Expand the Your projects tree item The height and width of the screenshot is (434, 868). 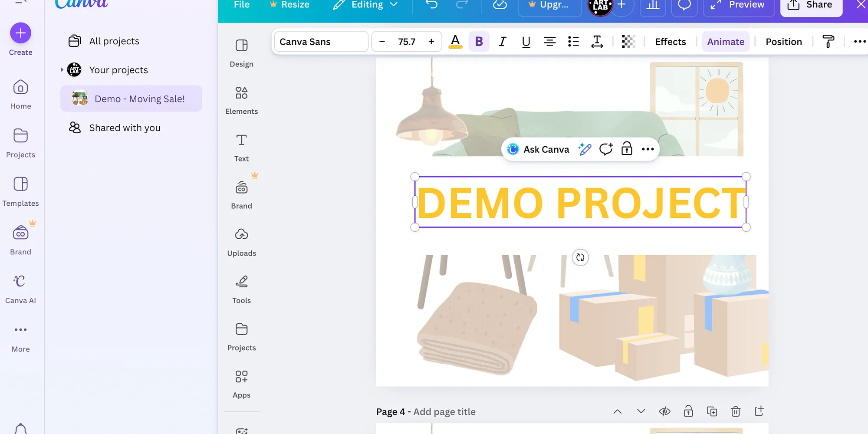coord(62,70)
